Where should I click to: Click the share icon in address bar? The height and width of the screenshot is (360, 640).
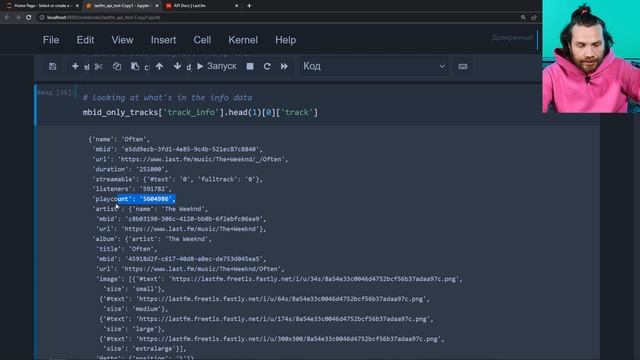point(534,18)
